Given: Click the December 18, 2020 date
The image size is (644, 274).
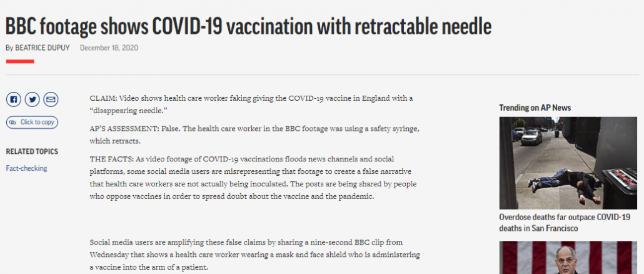Looking at the screenshot, I should 109,48.
